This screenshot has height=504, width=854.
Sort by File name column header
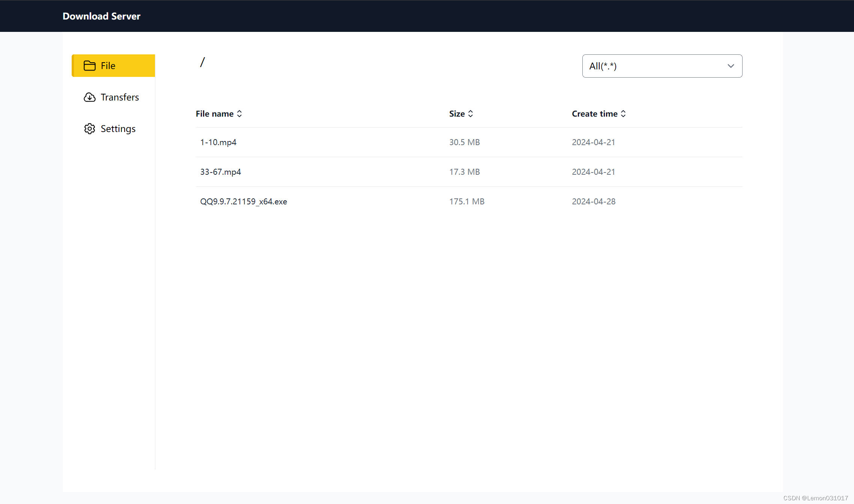pos(215,114)
